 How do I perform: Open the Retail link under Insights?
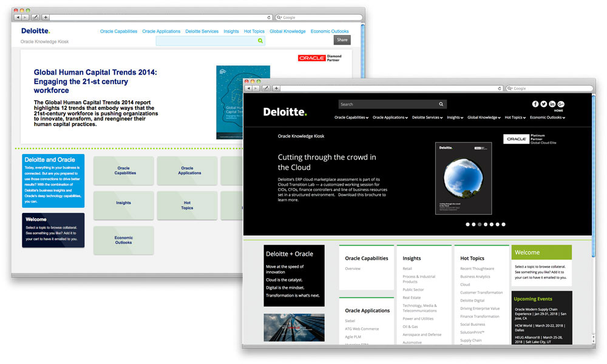[407, 269]
